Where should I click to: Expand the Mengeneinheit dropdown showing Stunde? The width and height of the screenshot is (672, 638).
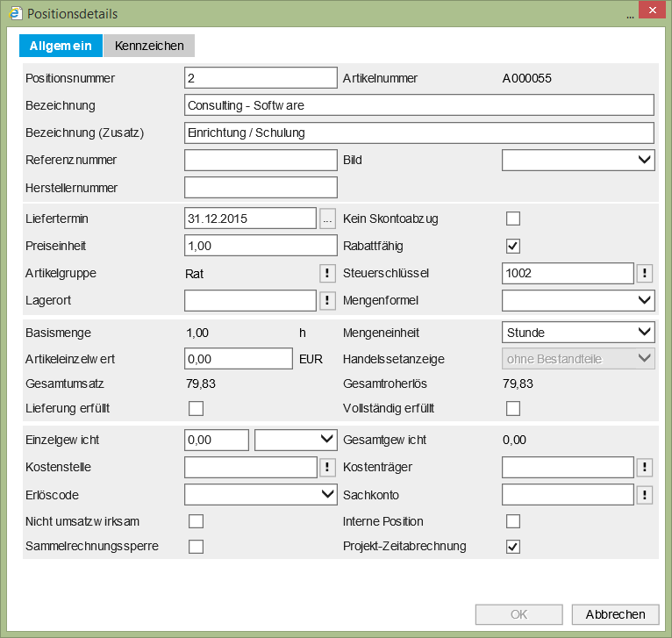[x=578, y=332]
